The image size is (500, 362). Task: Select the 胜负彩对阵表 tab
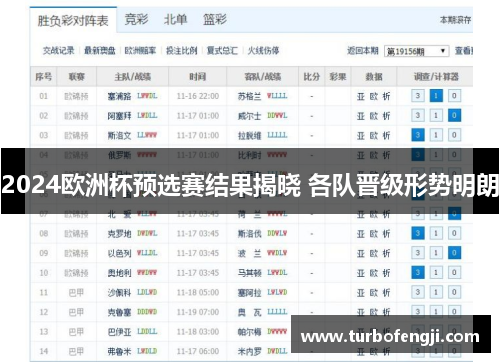click(x=73, y=21)
